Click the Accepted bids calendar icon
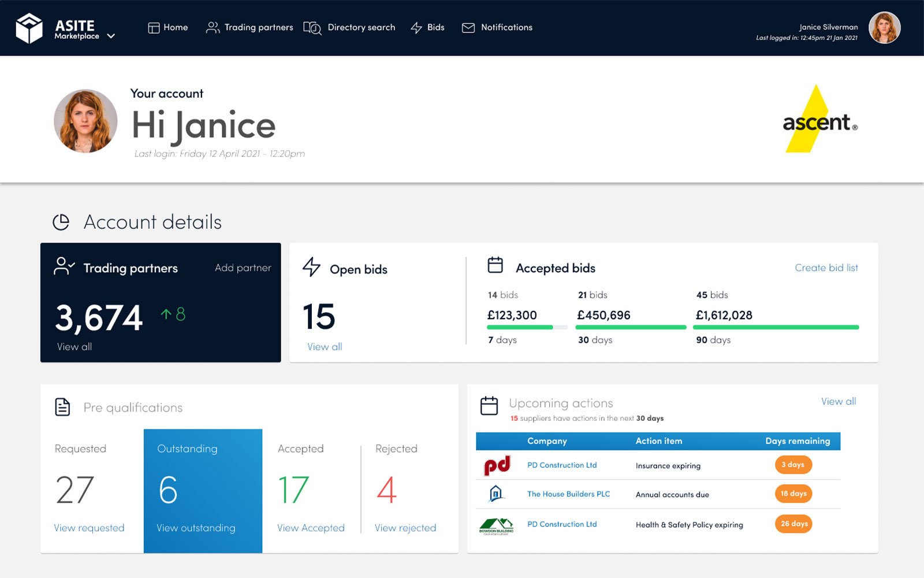Viewport: 924px width, 578px height. click(x=495, y=265)
